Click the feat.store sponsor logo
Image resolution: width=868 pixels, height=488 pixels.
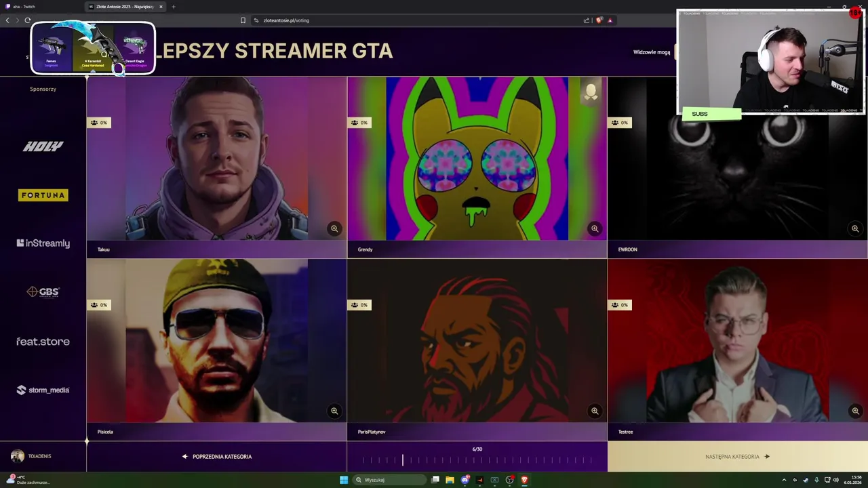[x=43, y=342]
